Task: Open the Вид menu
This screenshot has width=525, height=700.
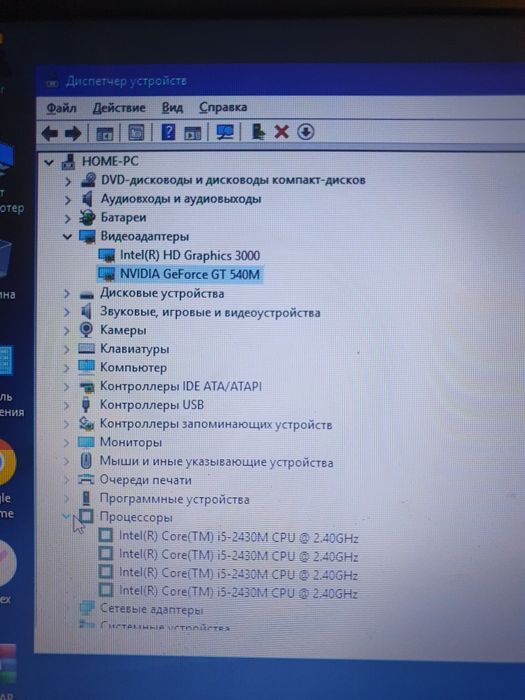Action: (172, 108)
